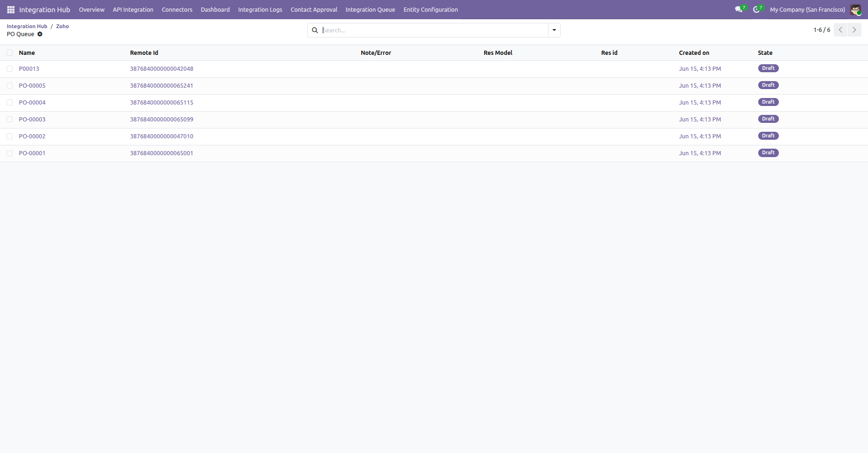Click the Integration Hub app title
Image resolution: width=868 pixels, height=453 pixels.
[x=45, y=10]
